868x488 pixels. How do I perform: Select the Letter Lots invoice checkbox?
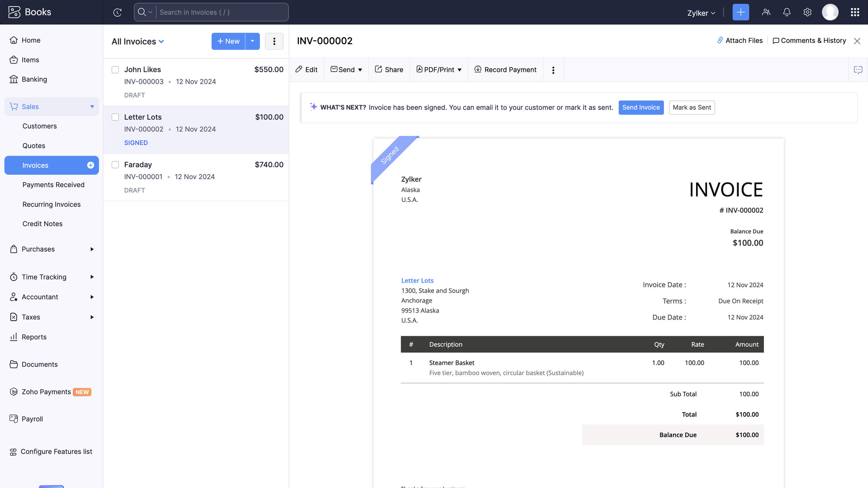tap(115, 117)
